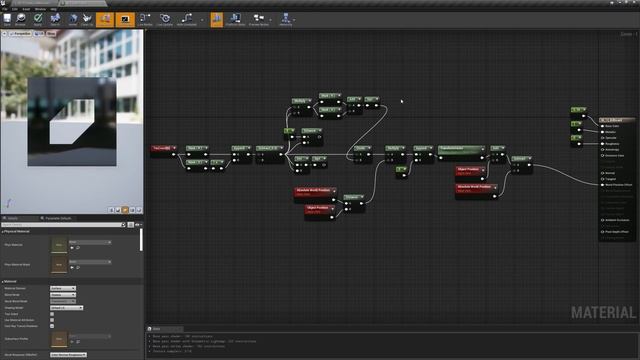Toggle the Stats toolbar button
The image size is (640, 360).
click(217, 19)
